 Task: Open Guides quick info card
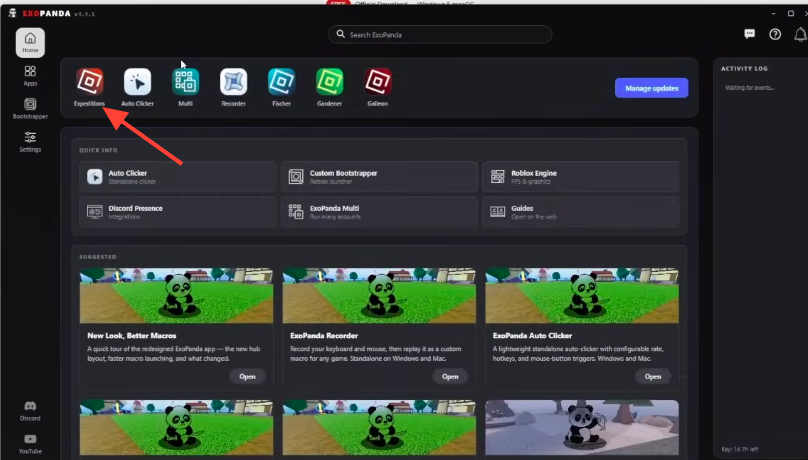click(581, 212)
